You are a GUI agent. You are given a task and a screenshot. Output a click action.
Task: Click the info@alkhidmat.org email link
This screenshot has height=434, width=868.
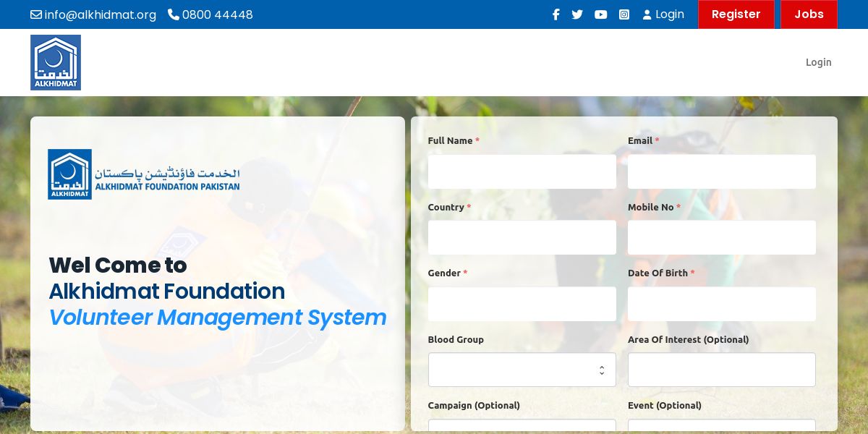[x=100, y=14]
